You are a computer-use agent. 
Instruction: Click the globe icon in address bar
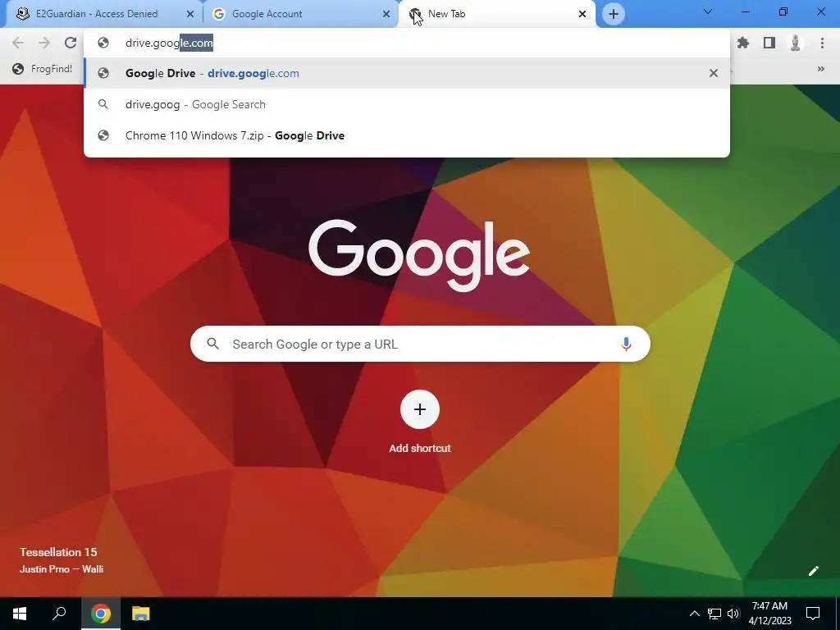pyautogui.click(x=103, y=43)
